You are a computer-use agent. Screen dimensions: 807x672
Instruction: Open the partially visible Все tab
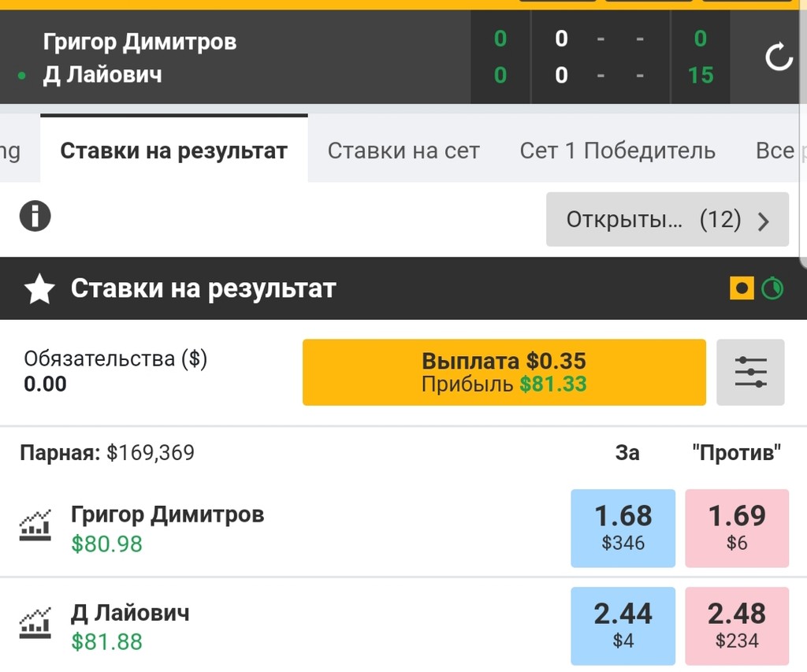[776, 150]
